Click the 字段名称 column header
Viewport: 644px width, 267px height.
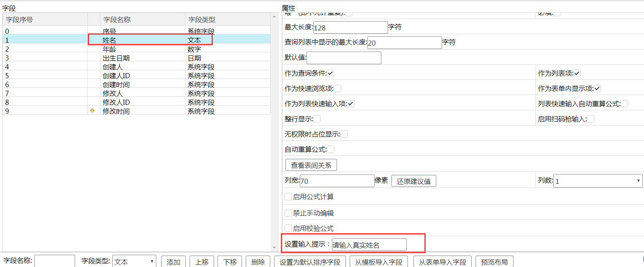[143, 19]
